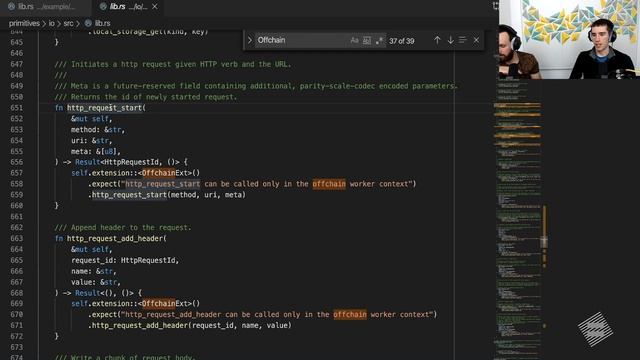This screenshot has width=640, height=360.
Task: Click 'value: &str' parameter on line 667
Action: pyautogui.click(x=96, y=282)
